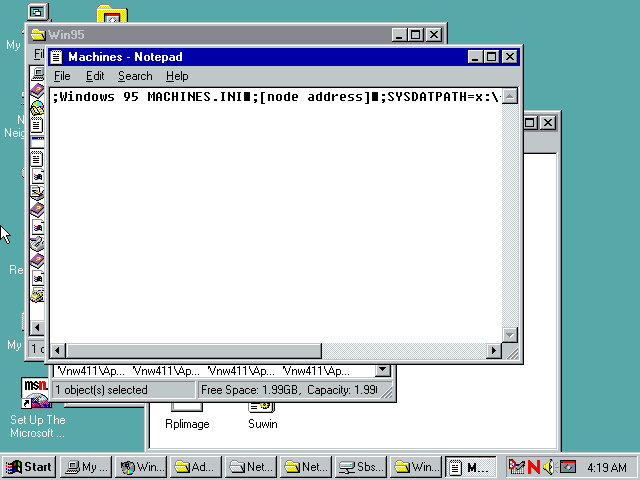
Task: Click the Win95 window horizontal scroll left arrow
Action: [x=37, y=327]
